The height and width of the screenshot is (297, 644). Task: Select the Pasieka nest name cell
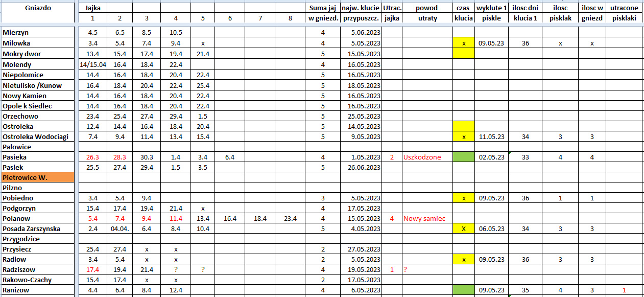pyautogui.click(x=38, y=157)
